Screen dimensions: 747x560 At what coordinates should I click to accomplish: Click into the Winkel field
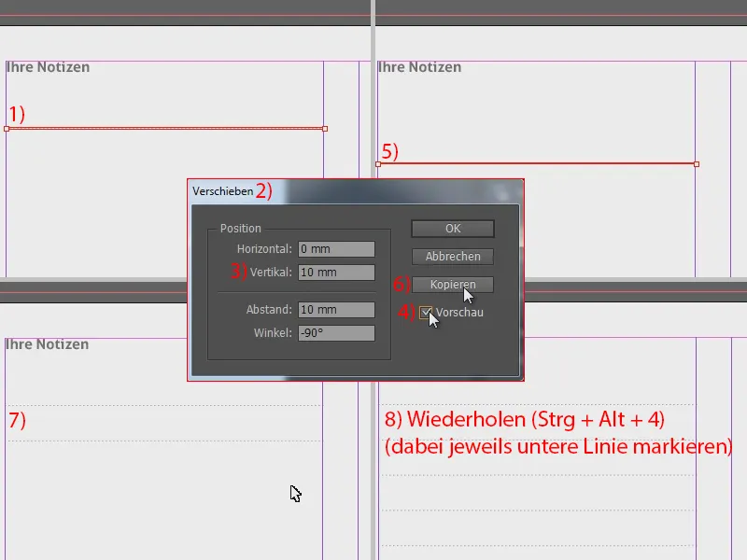click(x=336, y=333)
